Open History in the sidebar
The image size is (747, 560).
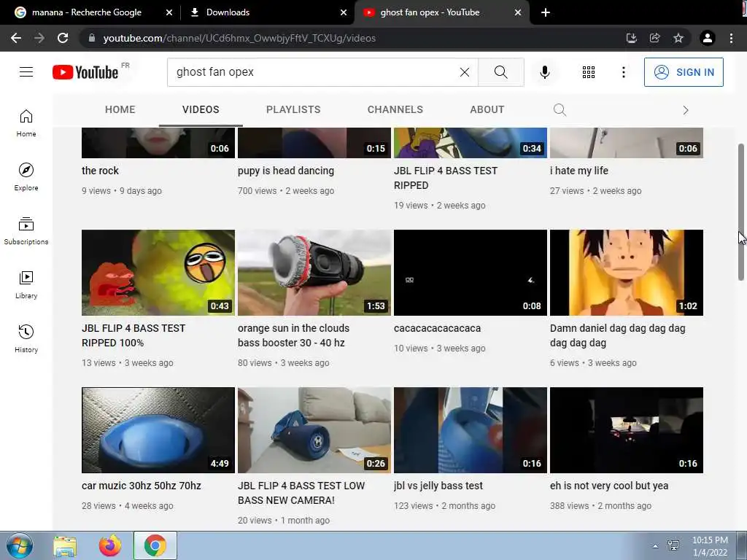26,338
